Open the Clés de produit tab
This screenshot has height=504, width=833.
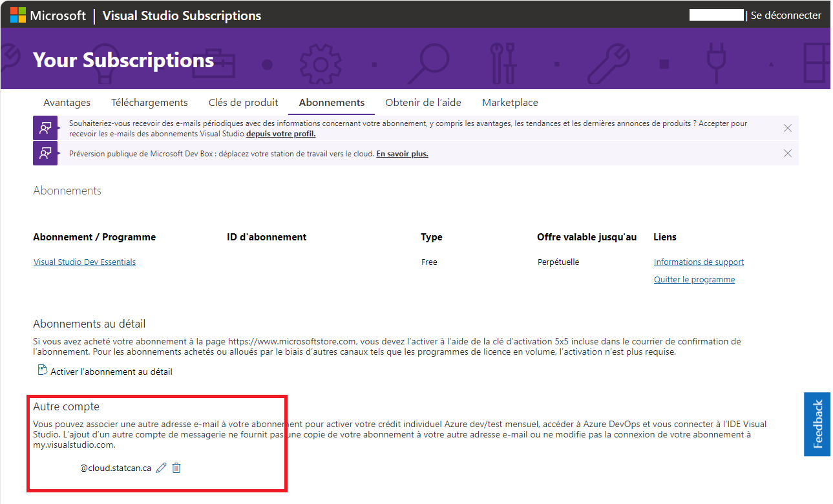[243, 102]
